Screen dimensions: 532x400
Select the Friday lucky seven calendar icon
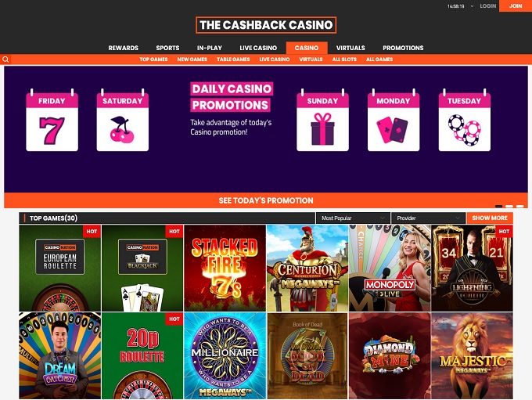52,121
